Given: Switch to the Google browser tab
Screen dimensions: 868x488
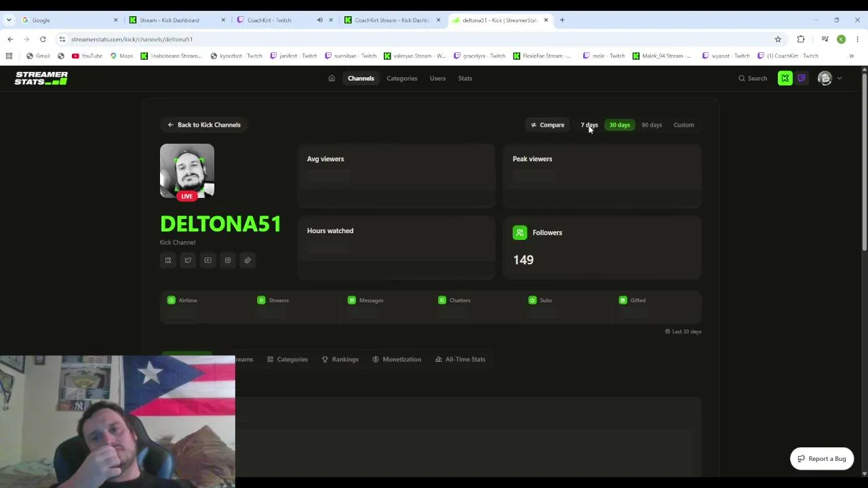Looking at the screenshot, I should tap(68, 20).
